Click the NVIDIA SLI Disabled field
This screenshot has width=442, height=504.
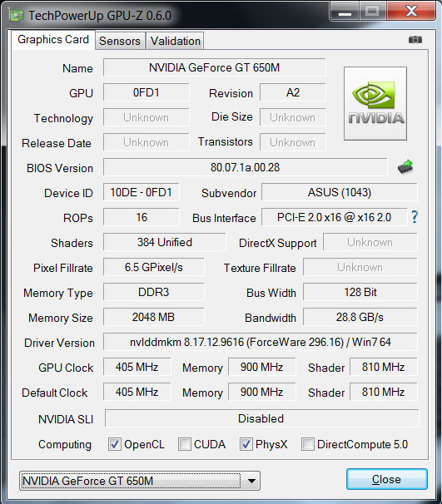(262, 418)
